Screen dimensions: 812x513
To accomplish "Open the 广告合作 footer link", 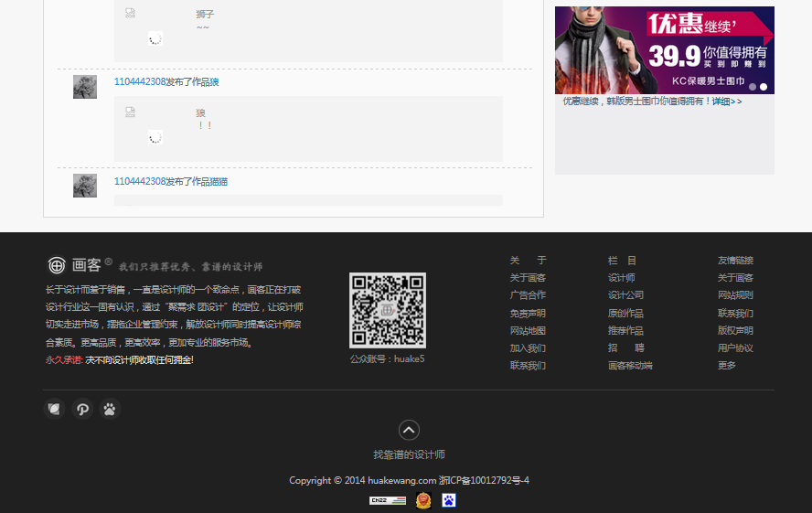I will click(x=528, y=295).
